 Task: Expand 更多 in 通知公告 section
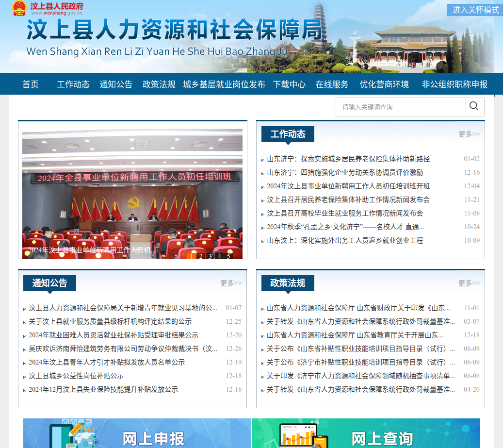230,283
